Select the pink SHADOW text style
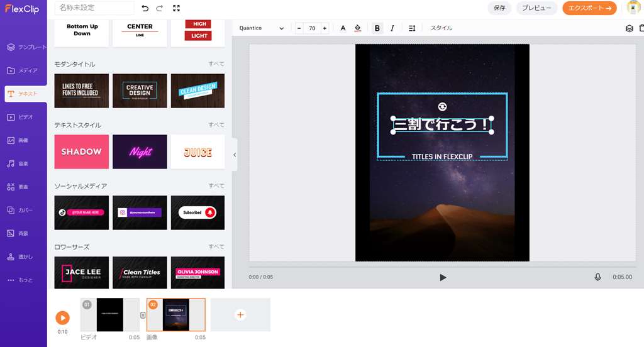 (x=82, y=151)
